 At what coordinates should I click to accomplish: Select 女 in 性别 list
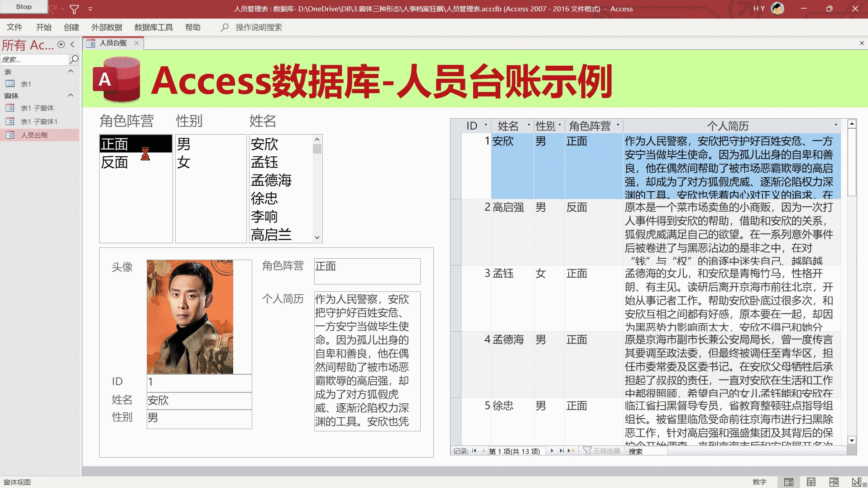pos(211,162)
